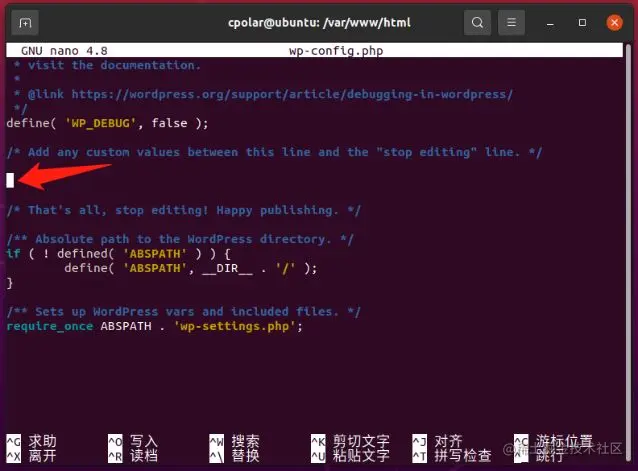Image resolution: width=638 pixels, height=471 pixels.
Task: Place cursor on the empty line with block cursor
Action: (x=10, y=180)
